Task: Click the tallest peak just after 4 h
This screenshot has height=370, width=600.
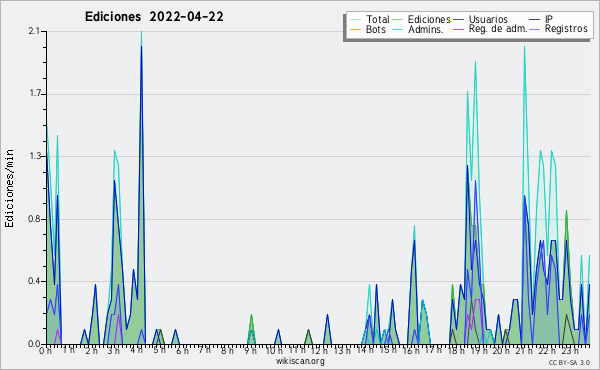Action: pos(142,33)
